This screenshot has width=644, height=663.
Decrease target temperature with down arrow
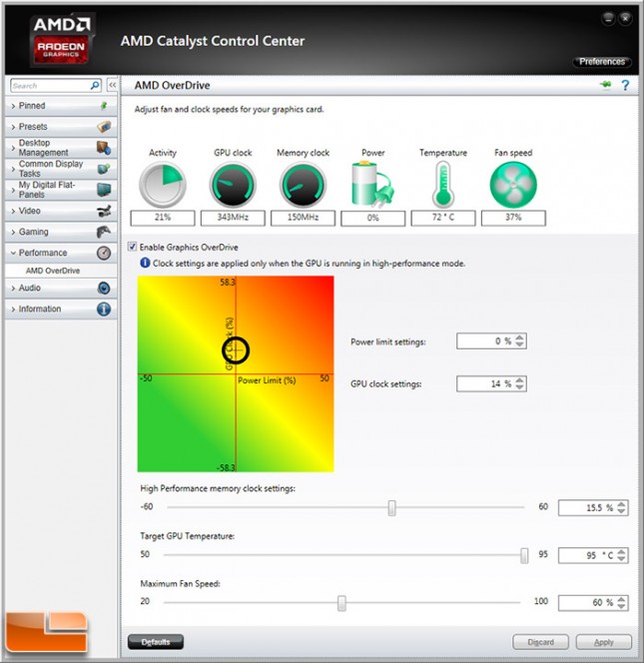[x=621, y=558]
